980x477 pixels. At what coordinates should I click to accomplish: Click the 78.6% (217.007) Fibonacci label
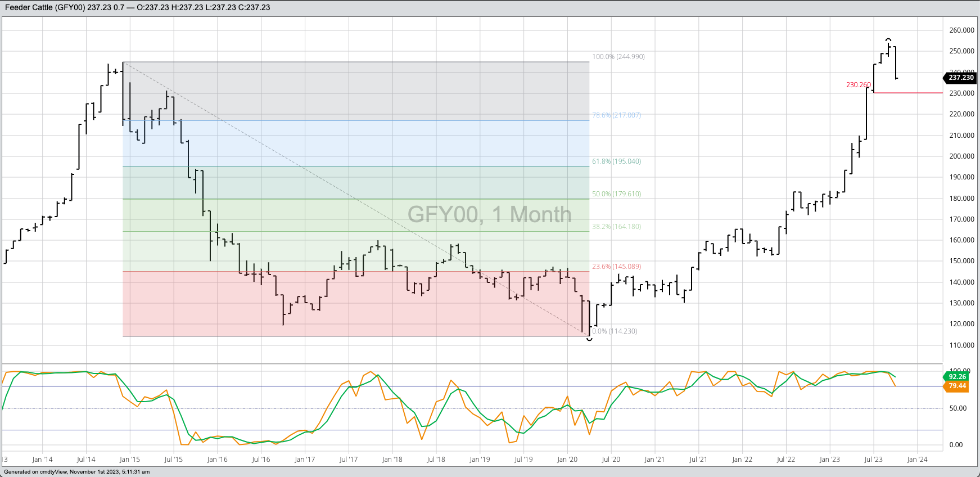coord(616,115)
